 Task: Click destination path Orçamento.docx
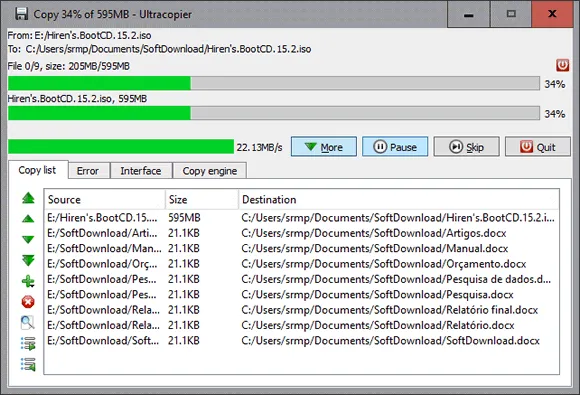[x=384, y=264]
